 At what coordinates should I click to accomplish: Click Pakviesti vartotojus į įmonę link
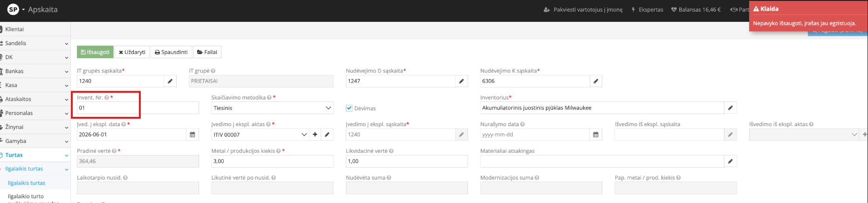click(583, 9)
